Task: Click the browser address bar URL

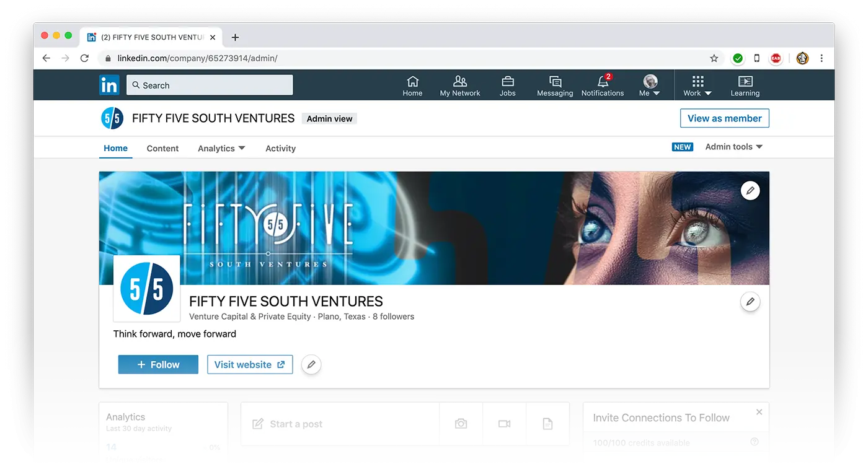Action: 197,58
